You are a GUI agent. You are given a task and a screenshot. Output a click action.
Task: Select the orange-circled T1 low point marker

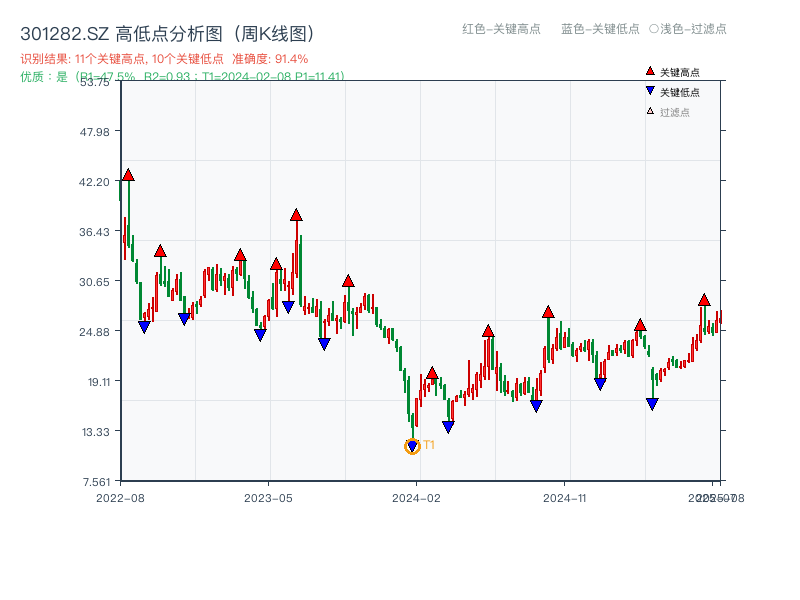[412, 446]
